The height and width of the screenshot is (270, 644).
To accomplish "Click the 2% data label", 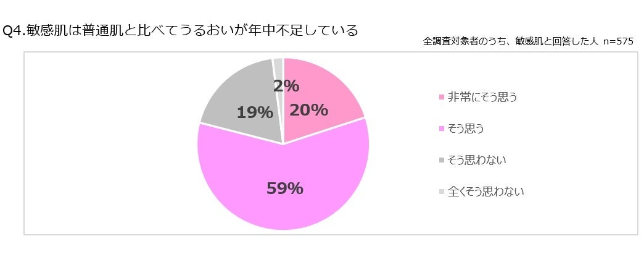I will click(x=286, y=86).
